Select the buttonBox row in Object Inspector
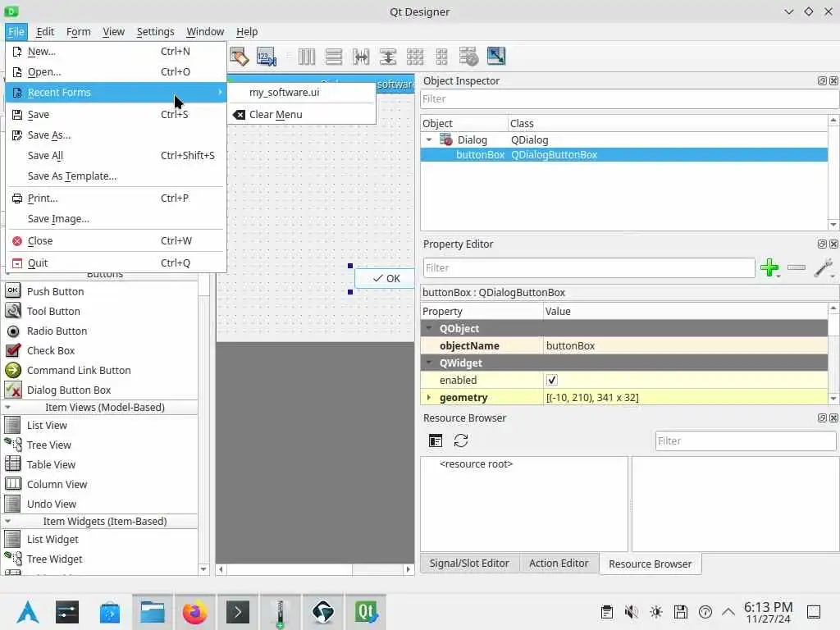 pyautogui.click(x=624, y=155)
